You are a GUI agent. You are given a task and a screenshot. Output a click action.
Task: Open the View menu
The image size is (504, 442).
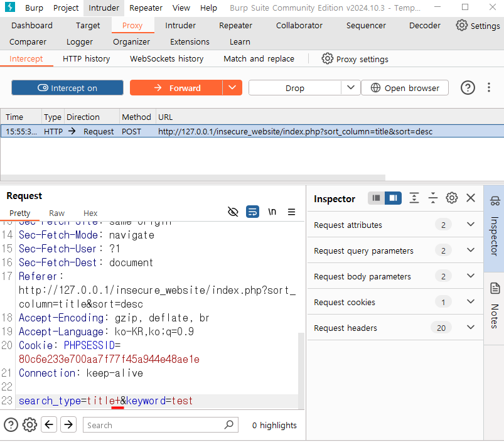click(x=181, y=8)
